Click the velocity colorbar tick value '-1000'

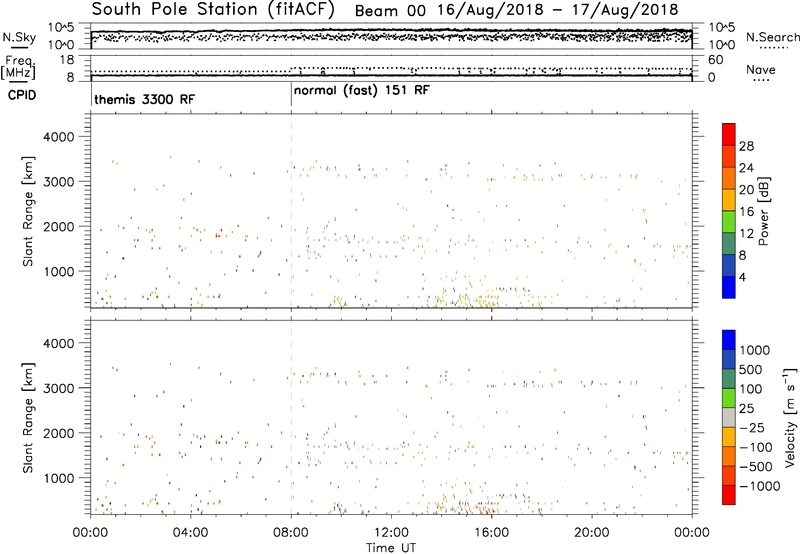760,486
